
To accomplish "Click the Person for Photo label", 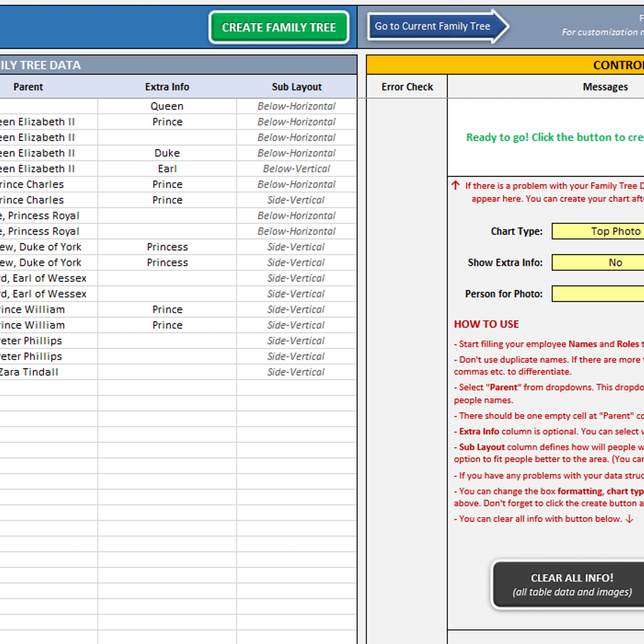I will click(x=504, y=294).
